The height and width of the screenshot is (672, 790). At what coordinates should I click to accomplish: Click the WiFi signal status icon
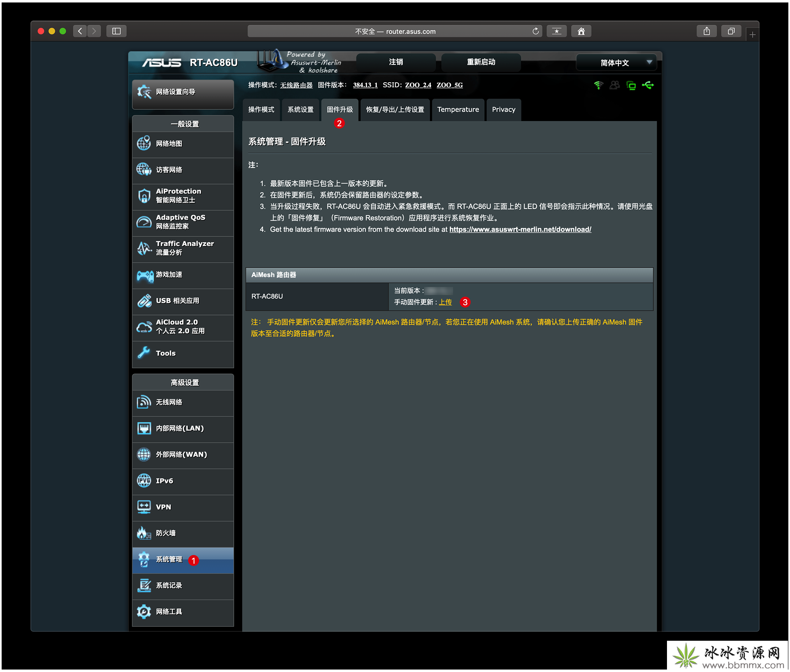pyautogui.click(x=599, y=86)
